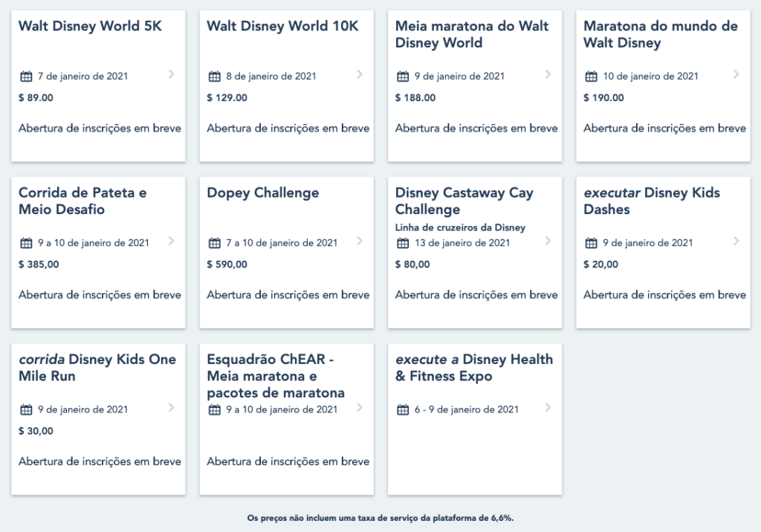Expand Dopey Challenge details chevron
Viewport: 761px width, 532px height.
point(359,241)
